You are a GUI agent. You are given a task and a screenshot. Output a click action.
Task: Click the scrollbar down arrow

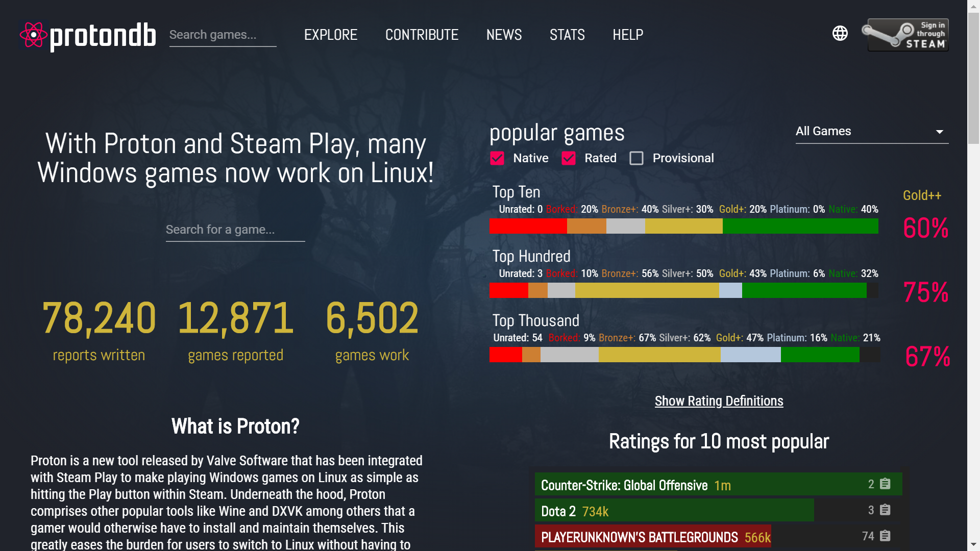pyautogui.click(x=973, y=545)
